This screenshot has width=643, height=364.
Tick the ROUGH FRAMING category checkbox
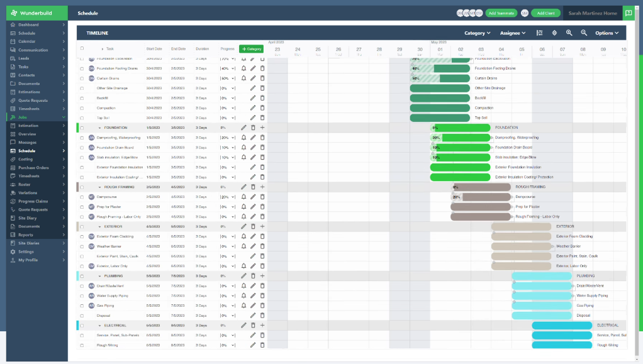click(x=82, y=187)
